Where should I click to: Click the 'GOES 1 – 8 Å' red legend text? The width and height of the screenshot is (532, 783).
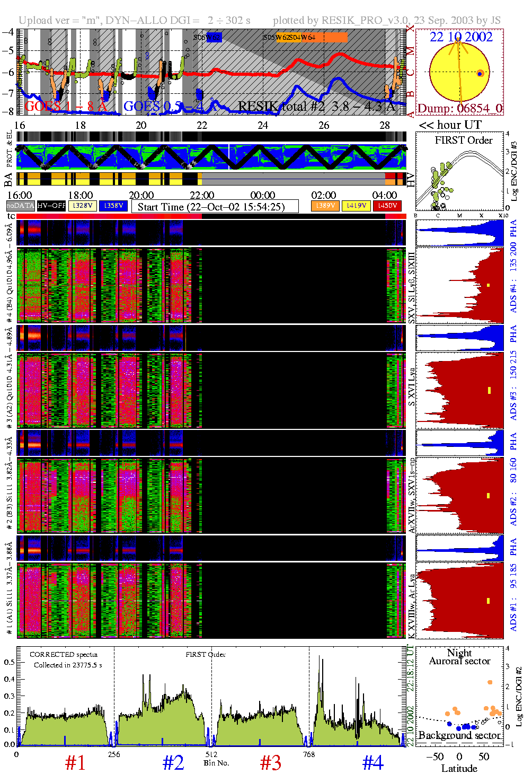[66, 107]
